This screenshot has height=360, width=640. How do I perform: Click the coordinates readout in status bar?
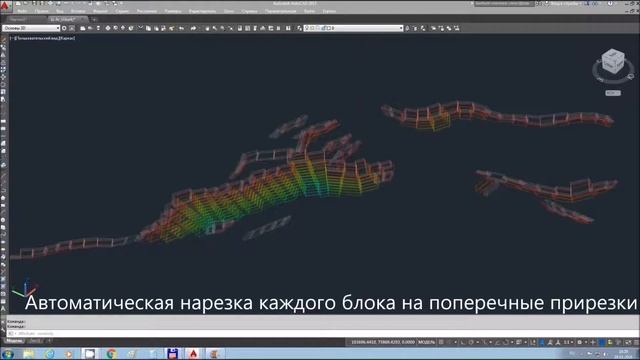point(383,342)
